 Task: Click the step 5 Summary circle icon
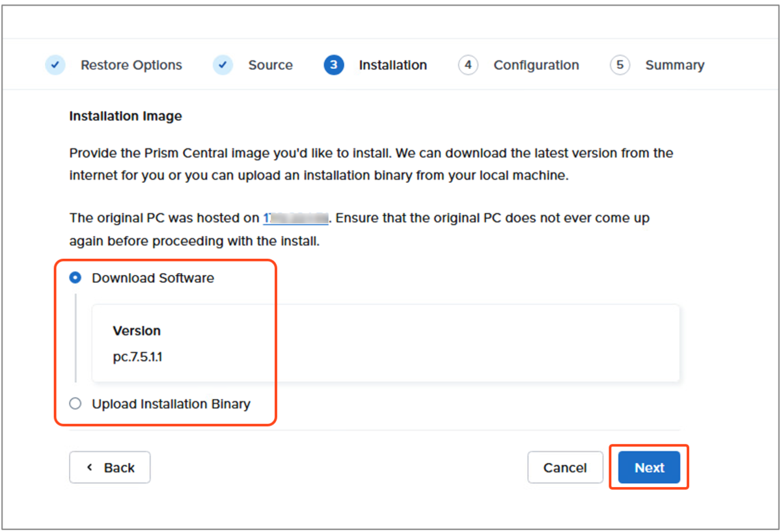tap(620, 65)
